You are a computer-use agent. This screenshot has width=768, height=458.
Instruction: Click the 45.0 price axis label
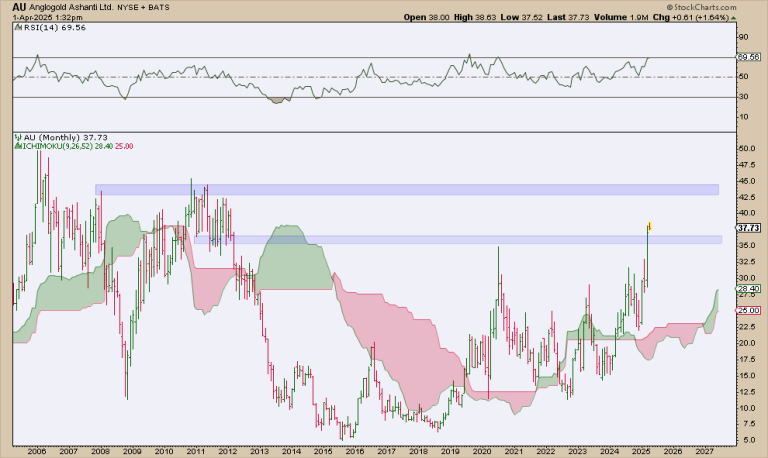(745, 181)
